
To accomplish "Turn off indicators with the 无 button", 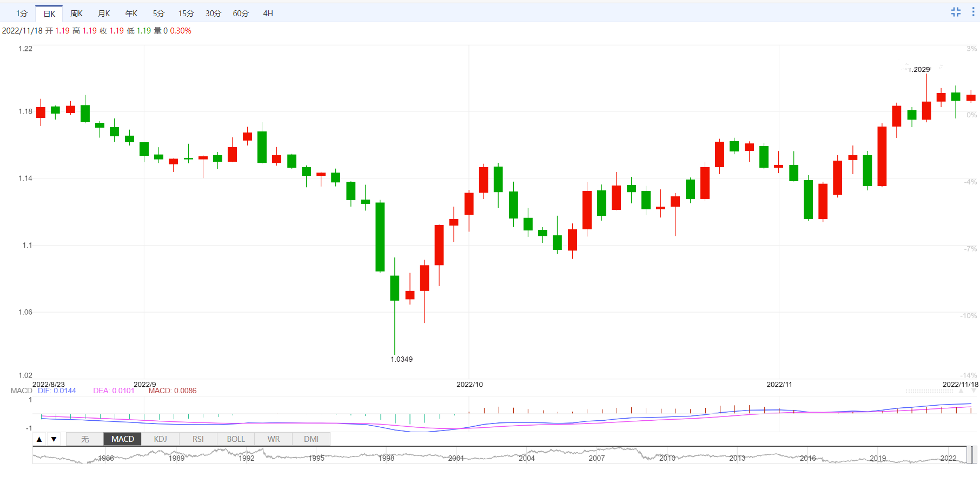I will point(85,439).
